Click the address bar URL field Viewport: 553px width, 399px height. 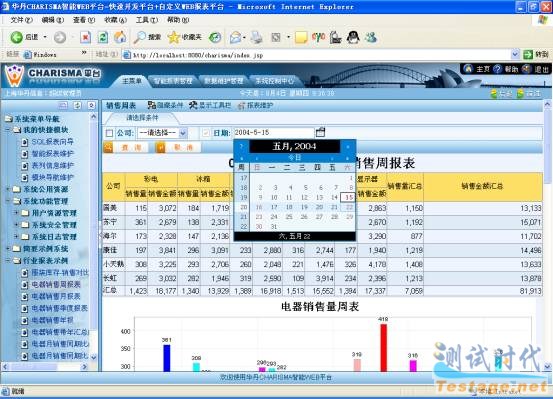point(317,55)
